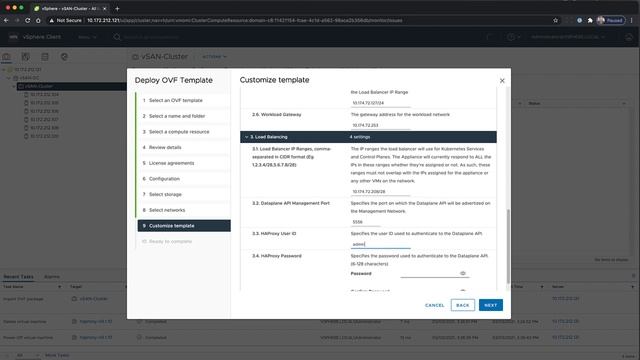Click the dialog vertical scrollbar thumb

point(508,247)
